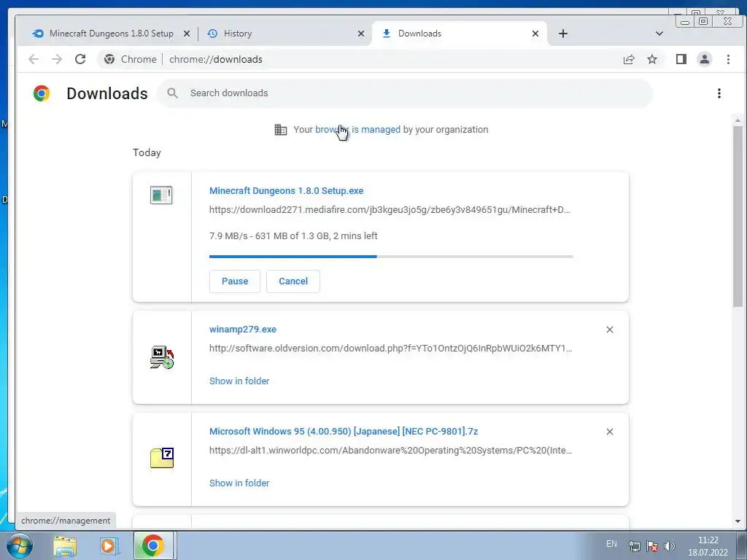Open the volume speaker tray icon
Viewport: 747px width, 560px height.
click(x=670, y=546)
